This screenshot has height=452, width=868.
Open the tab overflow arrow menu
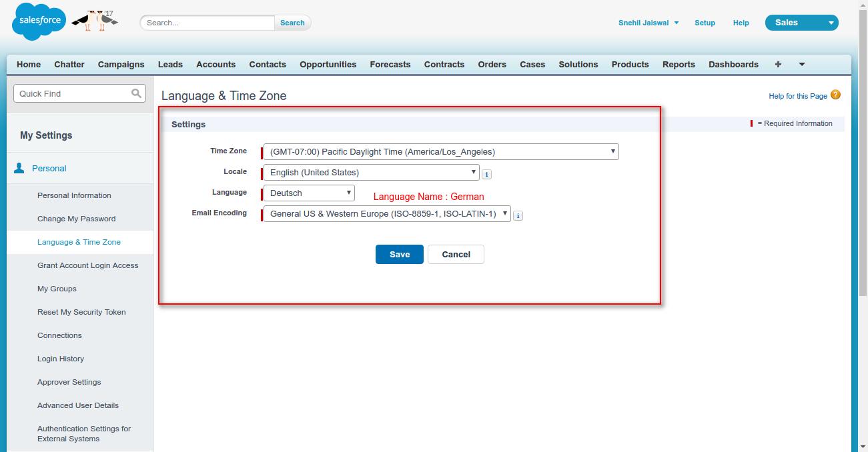point(801,65)
